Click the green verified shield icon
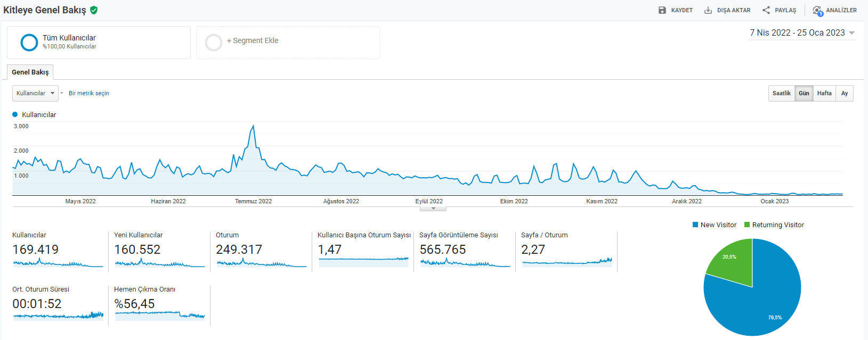 click(94, 10)
